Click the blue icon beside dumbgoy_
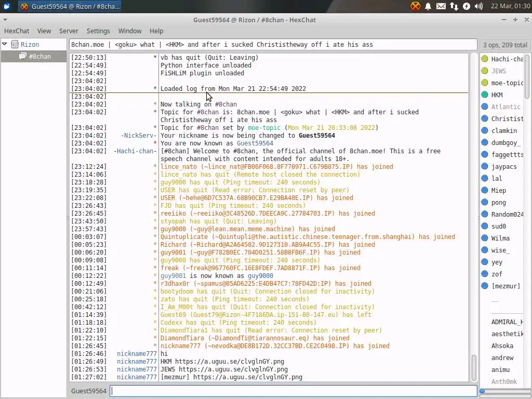 (485, 142)
